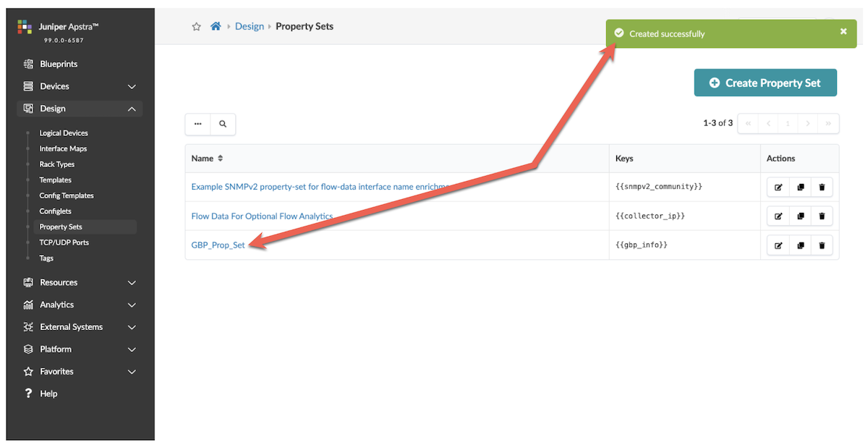Screen dimensions: 868x446
Task: Click the Platform layers icon
Action: coord(28,349)
